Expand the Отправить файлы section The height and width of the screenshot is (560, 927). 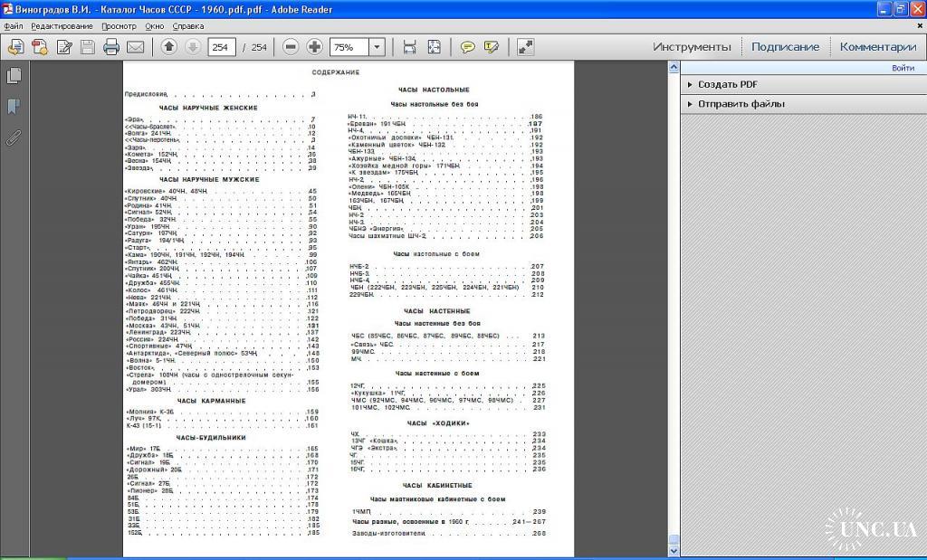point(741,104)
